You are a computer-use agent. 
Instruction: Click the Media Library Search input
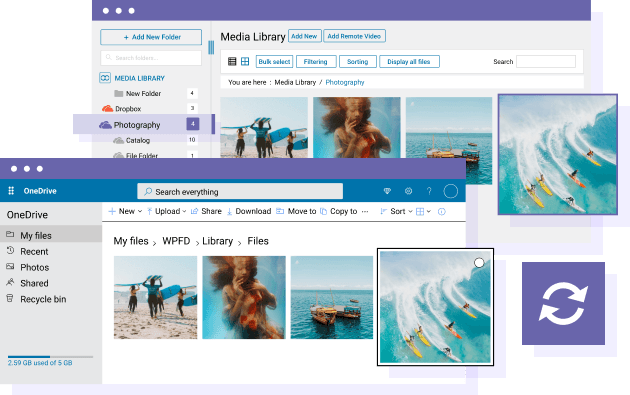click(546, 61)
